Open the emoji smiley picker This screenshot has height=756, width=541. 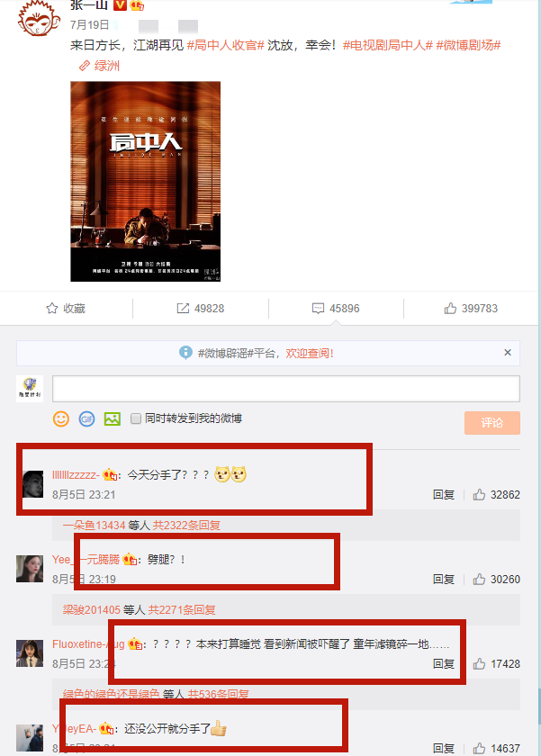click(x=61, y=418)
